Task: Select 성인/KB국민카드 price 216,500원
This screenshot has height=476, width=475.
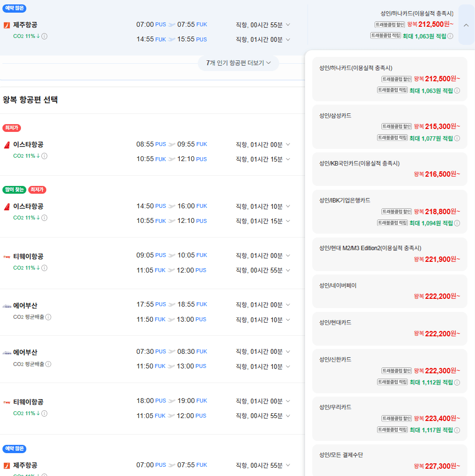Action: 390,169
